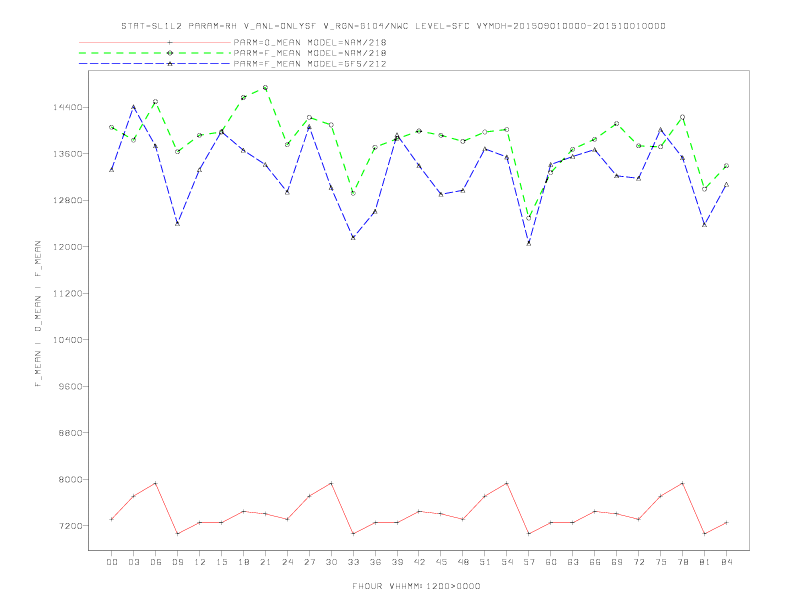Image resolution: width=792 pixels, height=612 pixels.
Task: Click x-axis forecast hour label 24
Action: pos(287,562)
